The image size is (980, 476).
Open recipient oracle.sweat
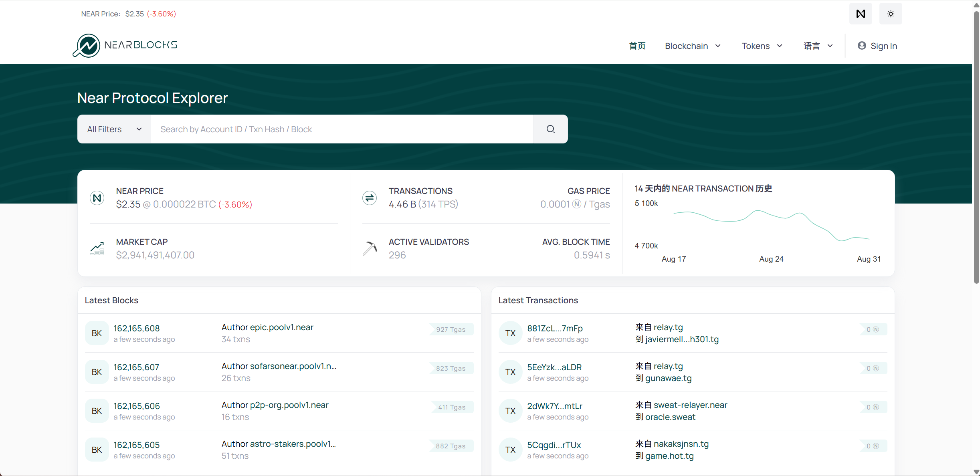pos(670,417)
